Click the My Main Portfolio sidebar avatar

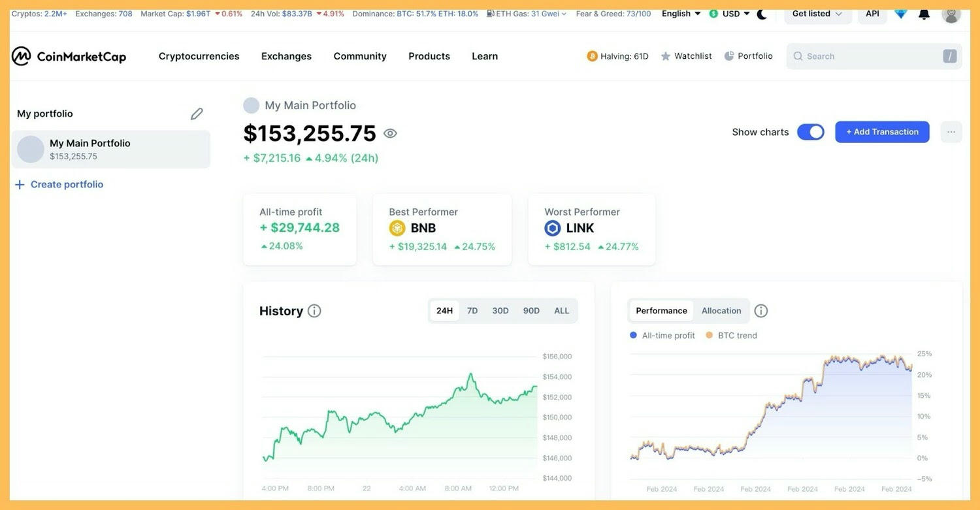tap(31, 150)
